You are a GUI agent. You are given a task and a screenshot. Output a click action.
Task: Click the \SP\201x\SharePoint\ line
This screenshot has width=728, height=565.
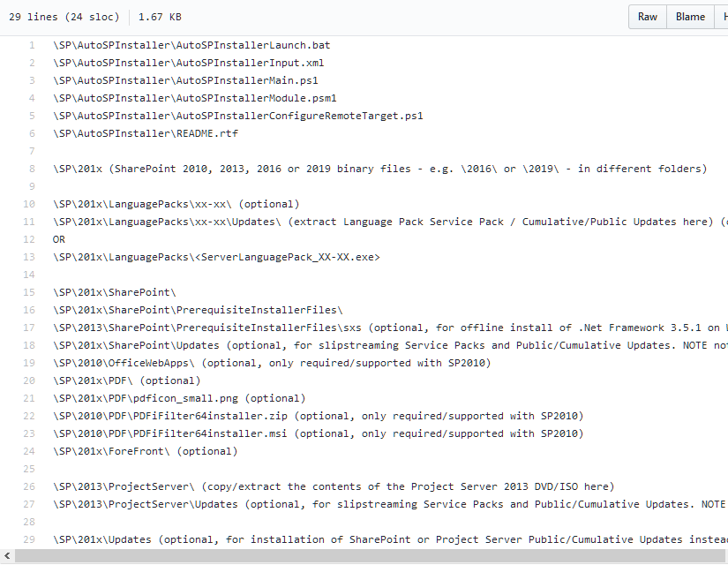(x=115, y=292)
